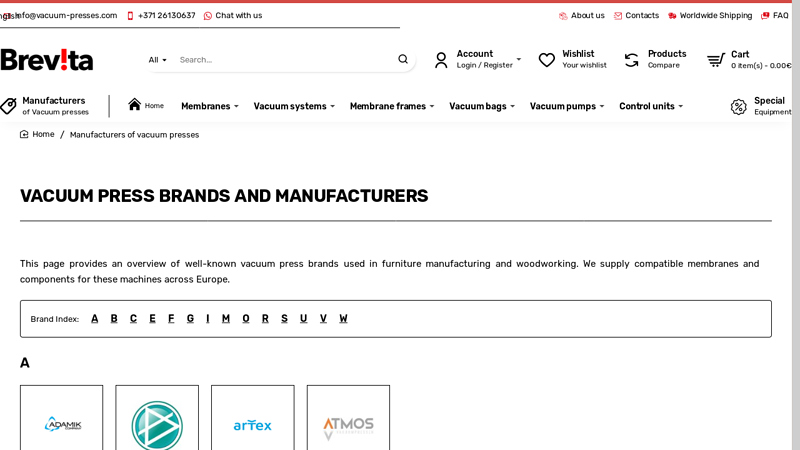Click Manufacturers of vacuum presses breadcrumb text

134,135
